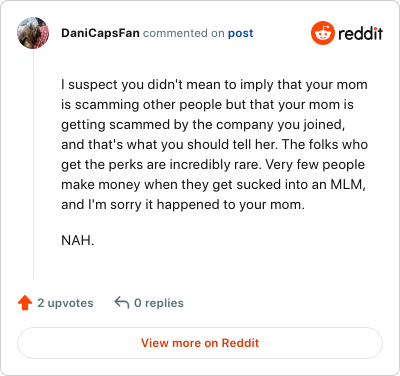Follow the blue 'post' link
This screenshot has height=376, width=400.
[240, 33]
